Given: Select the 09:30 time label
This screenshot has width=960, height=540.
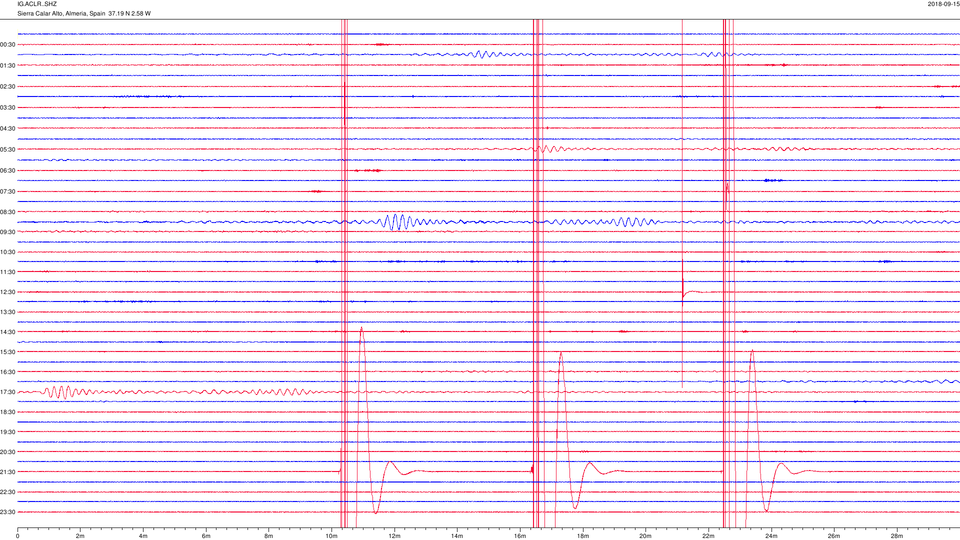Looking at the screenshot, I should [x=8, y=232].
